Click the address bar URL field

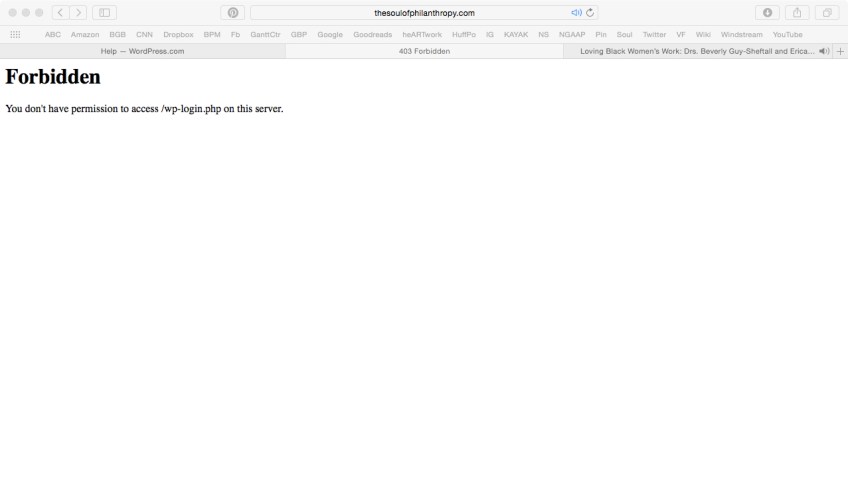click(424, 13)
